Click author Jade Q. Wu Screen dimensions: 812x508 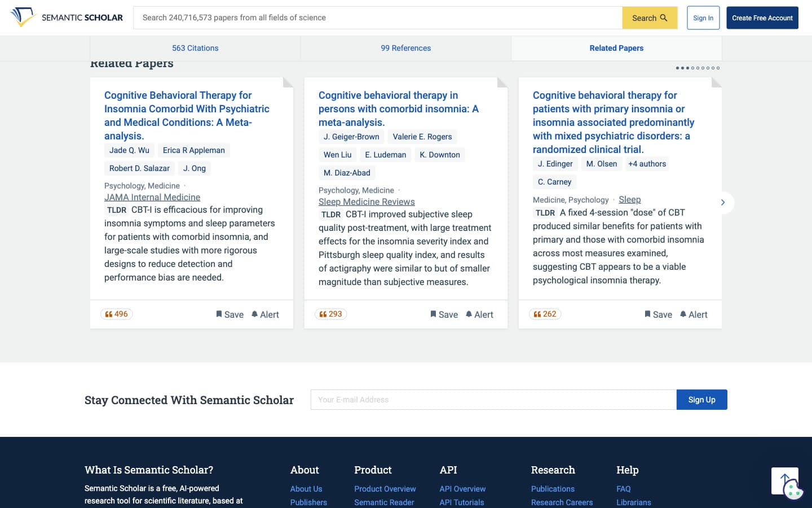click(129, 150)
